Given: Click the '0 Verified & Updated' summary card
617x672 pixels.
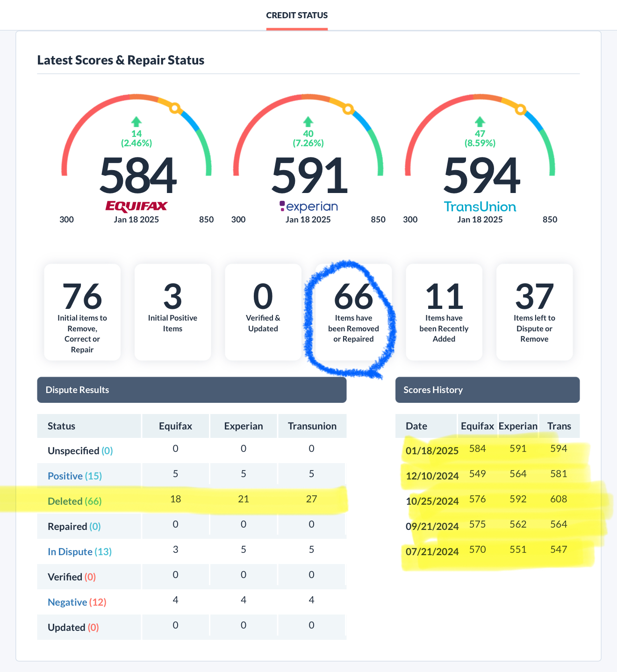Looking at the screenshot, I should coord(263,312).
